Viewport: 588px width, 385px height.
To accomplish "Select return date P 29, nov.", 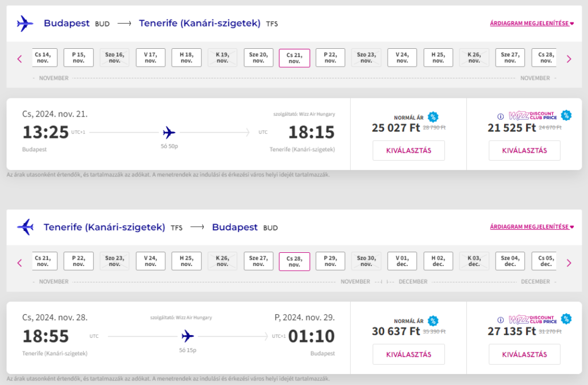I will click(330, 261).
